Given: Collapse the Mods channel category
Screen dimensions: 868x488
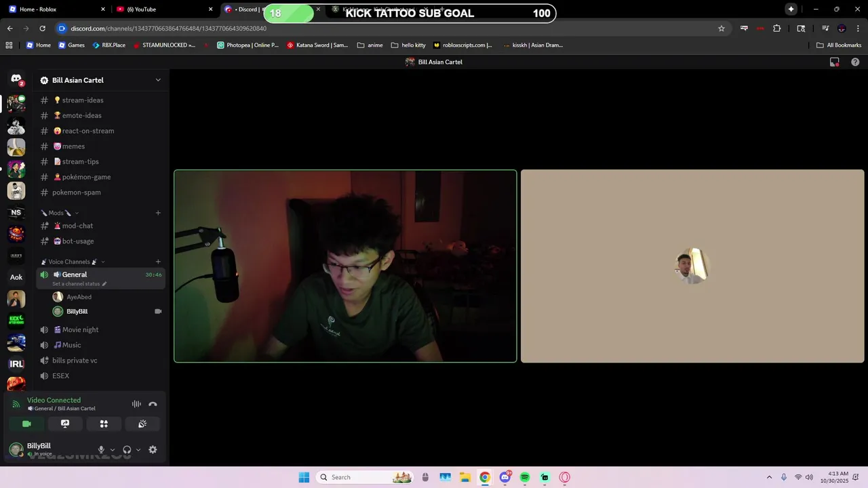Looking at the screenshot, I should [60, 213].
